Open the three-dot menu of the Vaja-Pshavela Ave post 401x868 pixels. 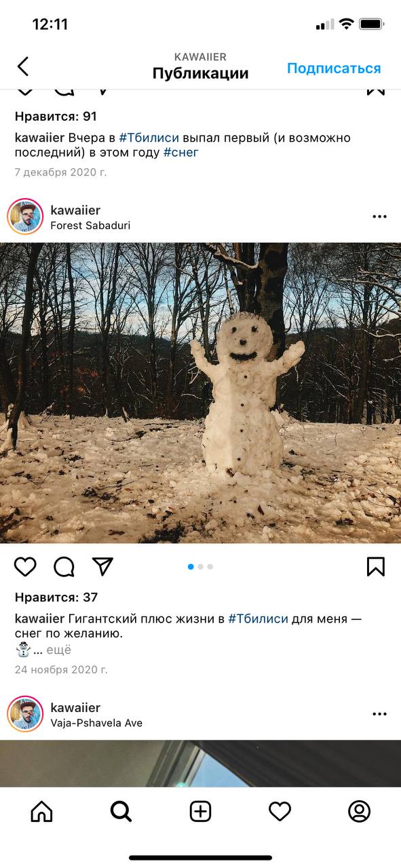point(379,714)
